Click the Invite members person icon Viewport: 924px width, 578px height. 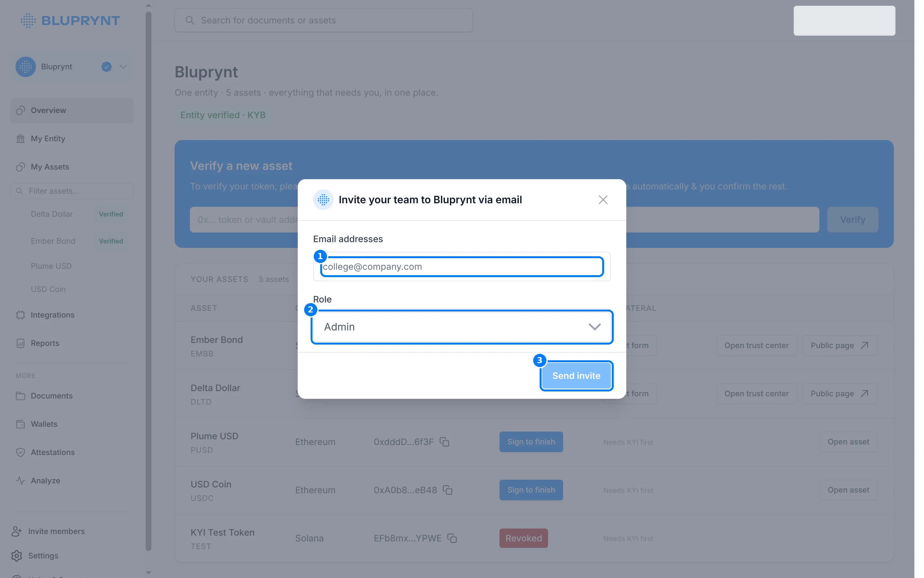[16, 531]
